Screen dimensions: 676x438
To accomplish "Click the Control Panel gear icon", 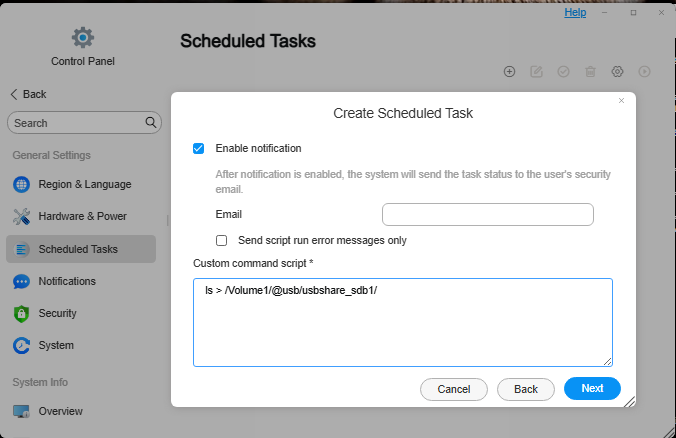I will coord(83,38).
